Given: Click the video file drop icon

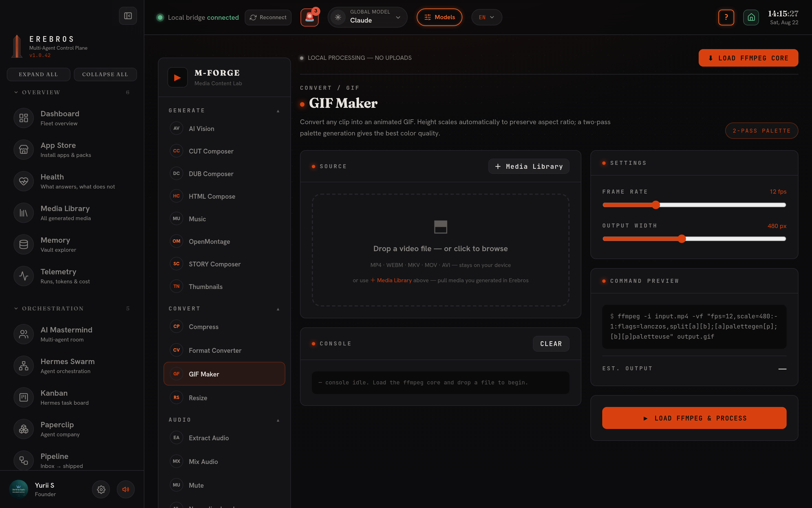Looking at the screenshot, I should coord(441,227).
